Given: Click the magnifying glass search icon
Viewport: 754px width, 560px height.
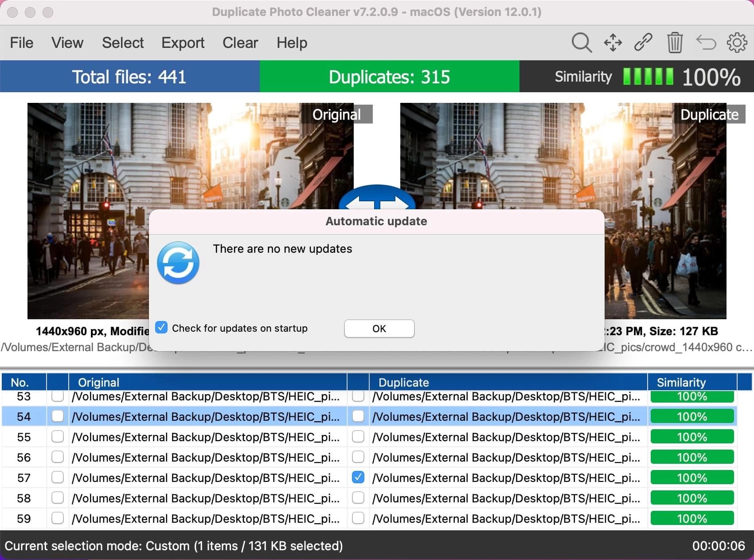Looking at the screenshot, I should pyautogui.click(x=581, y=43).
